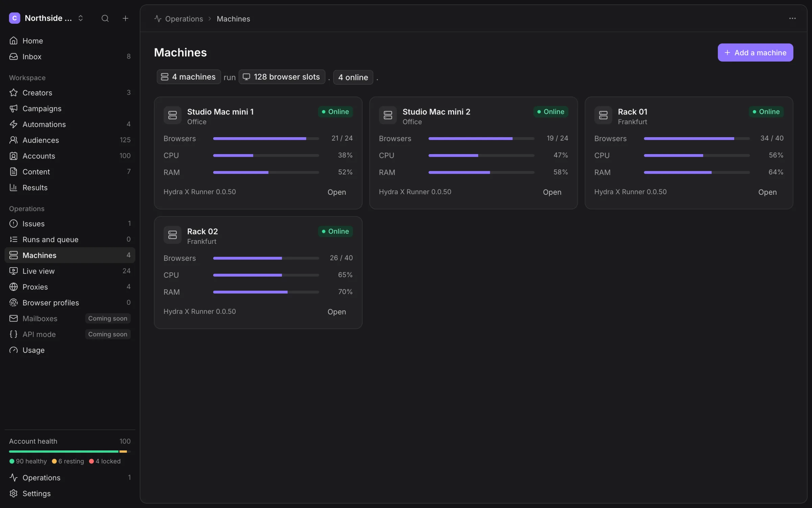Click the Automations lightning bolt icon
Viewport: 812px width, 508px height.
(x=14, y=124)
